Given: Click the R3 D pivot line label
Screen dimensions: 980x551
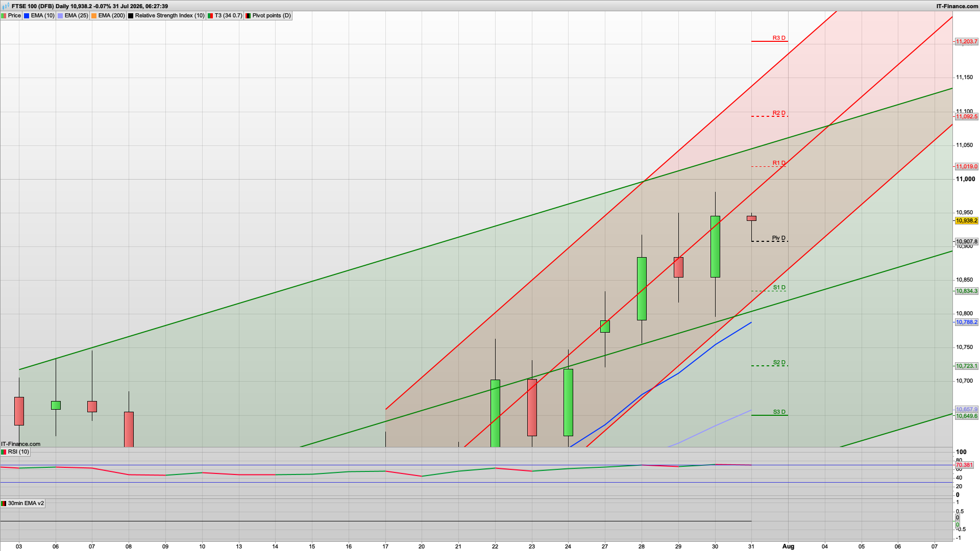Looking at the screenshot, I should click(x=779, y=38).
